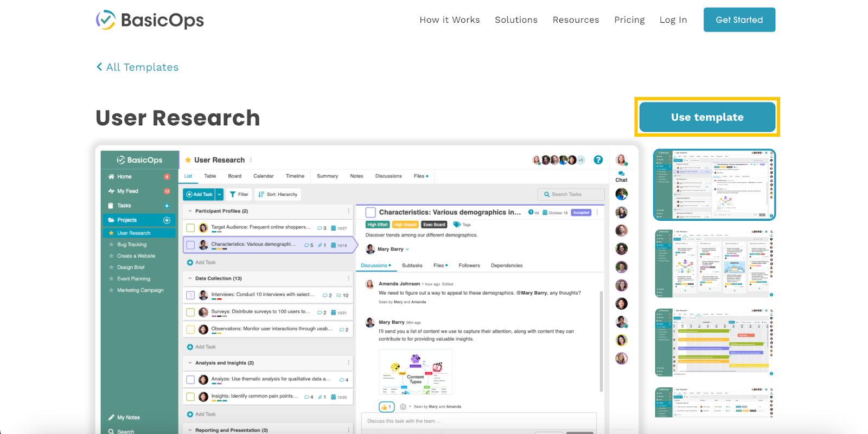Image resolution: width=868 pixels, height=434 pixels.
Task: Check Interviews task checkbox
Action: [x=190, y=295]
